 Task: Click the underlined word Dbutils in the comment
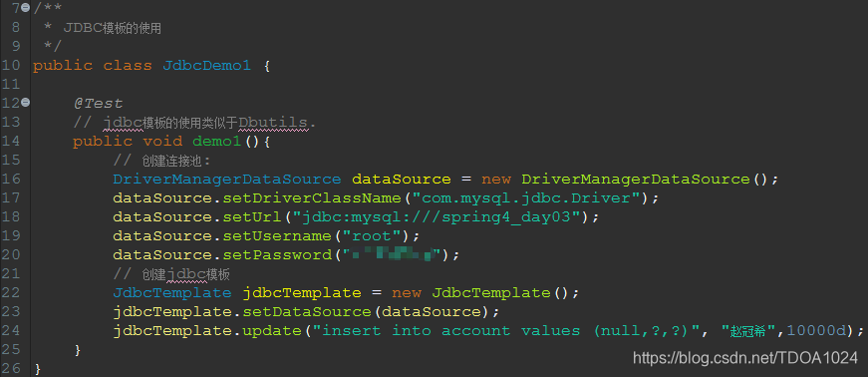273,123
